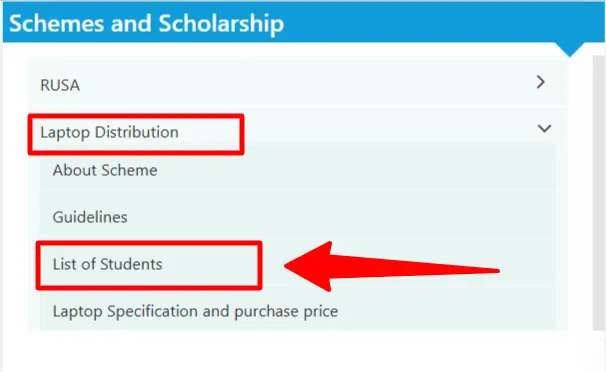Open Laptop Specification and purchase price
The height and width of the screenshot is (372, 606).
[195, 311]
